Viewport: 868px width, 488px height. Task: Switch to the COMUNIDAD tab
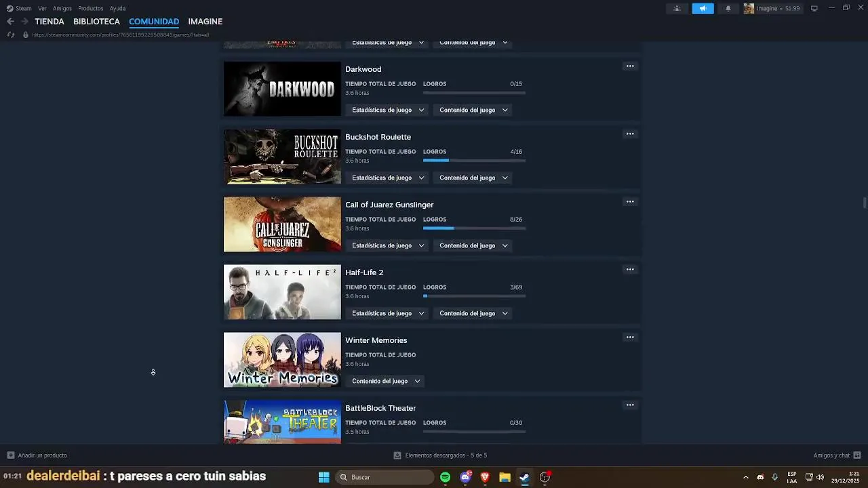(154, 22)
